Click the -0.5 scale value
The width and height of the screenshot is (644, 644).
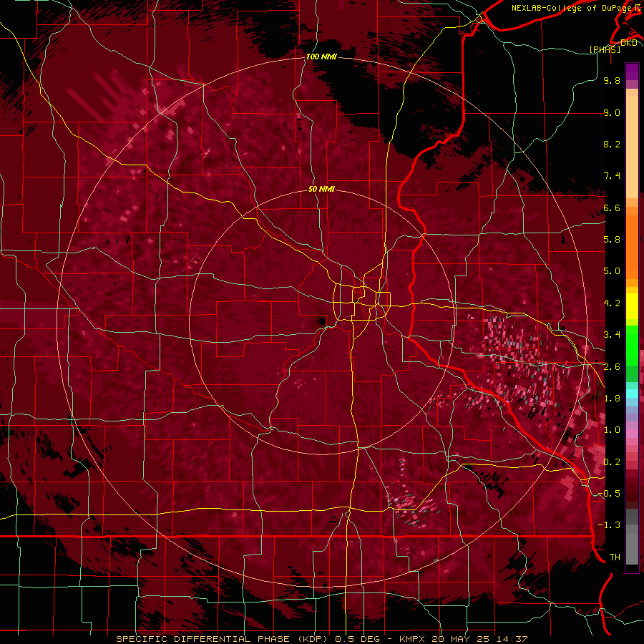(610, 494)
